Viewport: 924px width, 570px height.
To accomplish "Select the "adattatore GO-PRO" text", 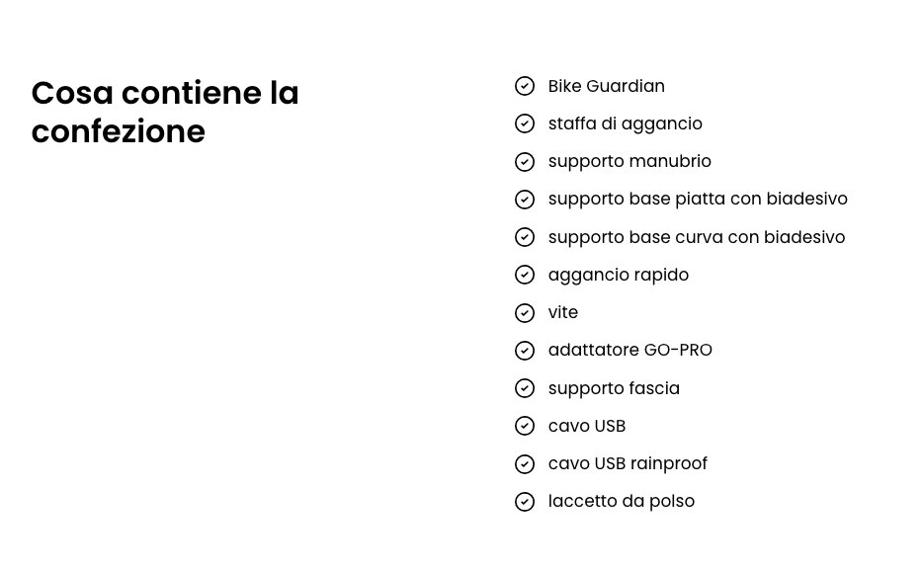I will [x=630, y=350].
